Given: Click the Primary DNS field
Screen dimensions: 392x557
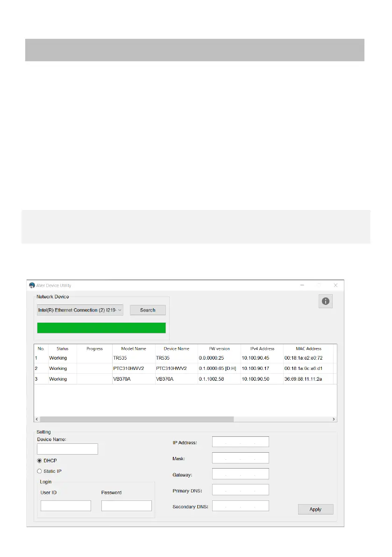Looking at the screenshot, I should click(x=241, y=490).
